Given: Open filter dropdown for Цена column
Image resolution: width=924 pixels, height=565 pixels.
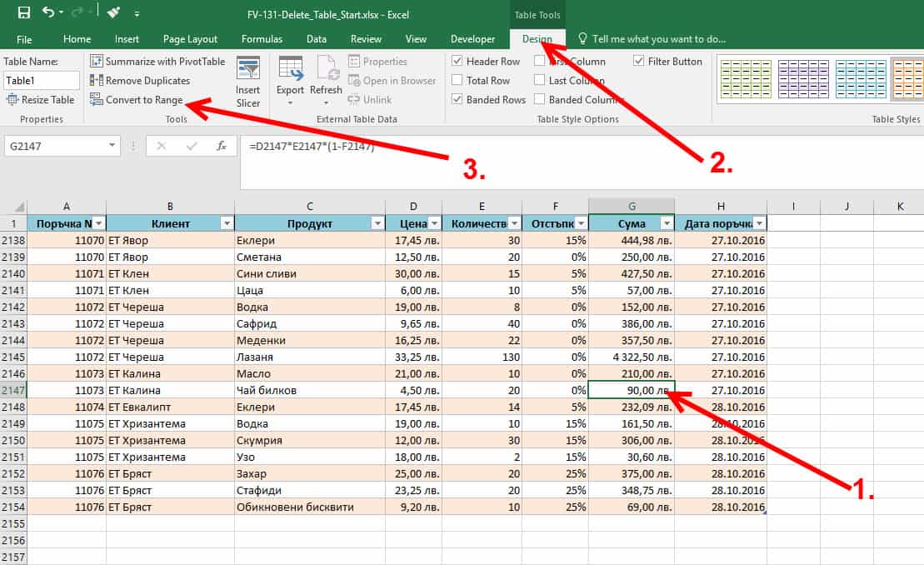Looking at the screenshot, I should pyautogui.click(x=434, y=223).
